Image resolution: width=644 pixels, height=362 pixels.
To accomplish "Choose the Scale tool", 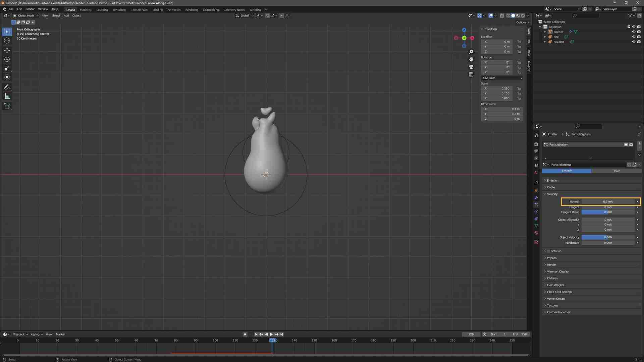I will pyautogui.click(x=7, y=68).
